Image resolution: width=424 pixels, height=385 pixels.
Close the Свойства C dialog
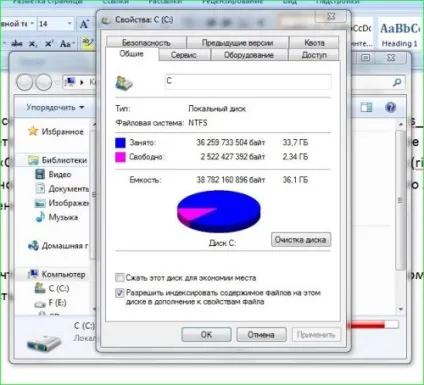click(331, 16)
